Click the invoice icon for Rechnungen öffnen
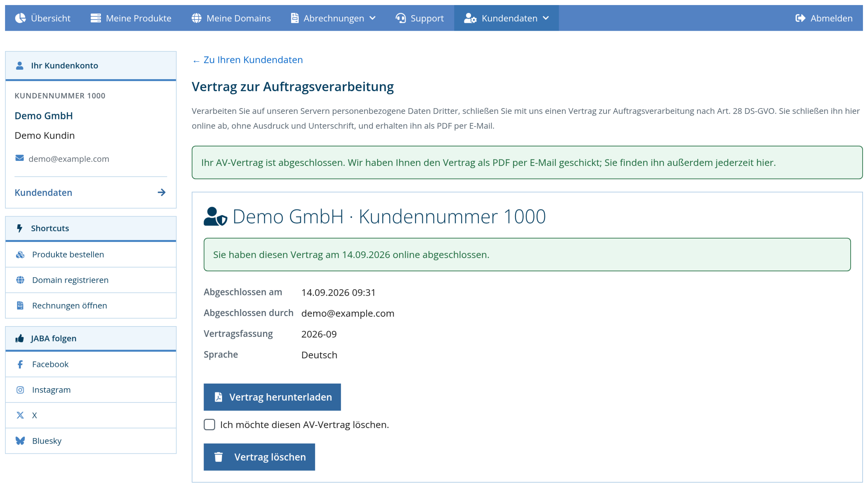 (20, 306)
